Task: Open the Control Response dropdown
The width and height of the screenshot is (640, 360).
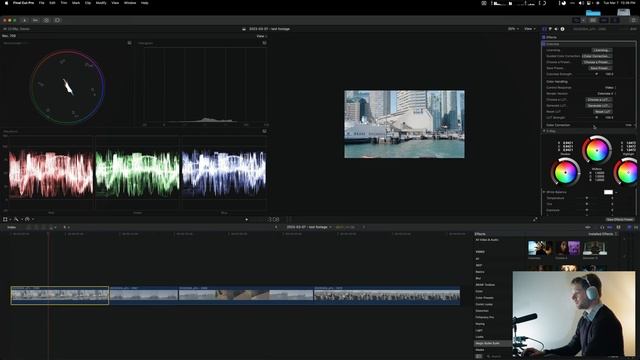Action: pyautogui.click(x=610, y=88)
